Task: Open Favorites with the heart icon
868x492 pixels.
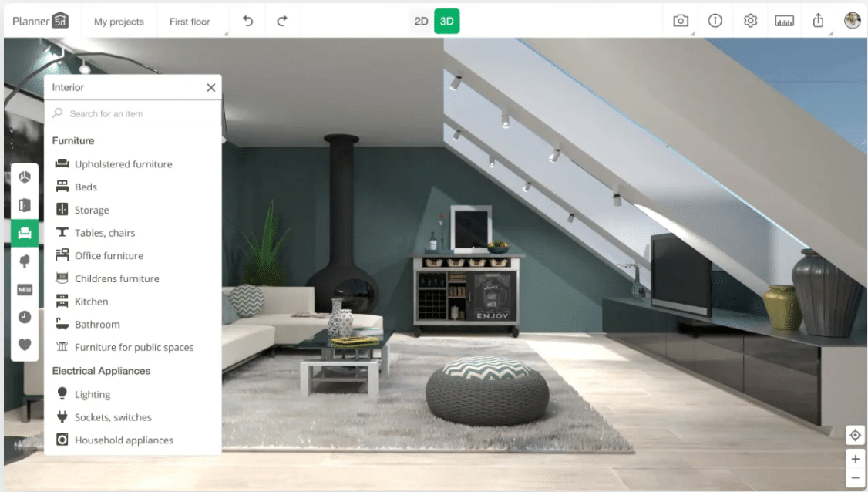Action: (24, 345)
